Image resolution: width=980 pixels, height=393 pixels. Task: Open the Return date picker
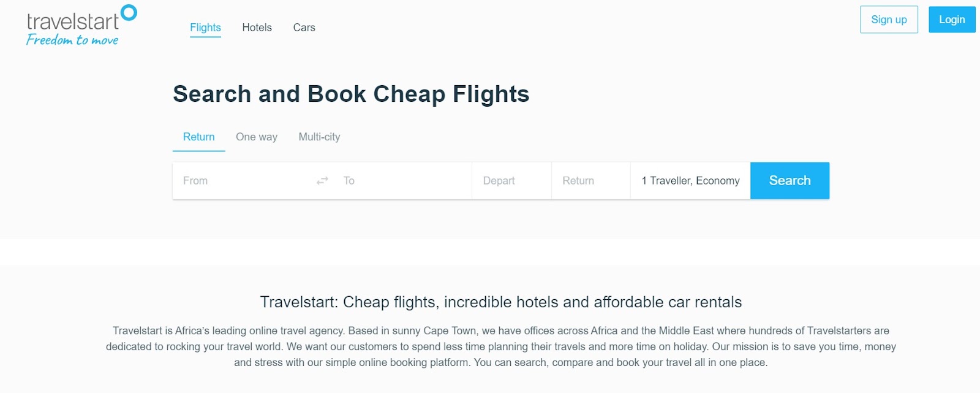tap(590, 181)
